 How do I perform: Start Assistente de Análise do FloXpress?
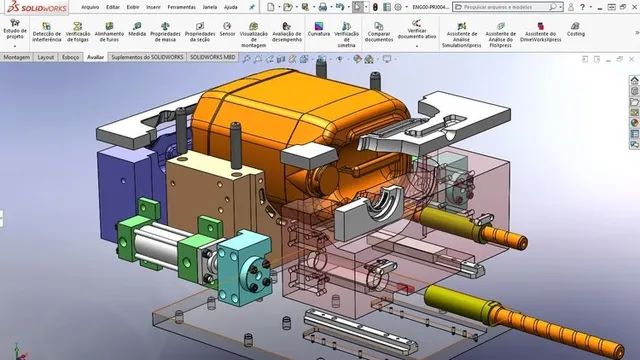(500, 35)
